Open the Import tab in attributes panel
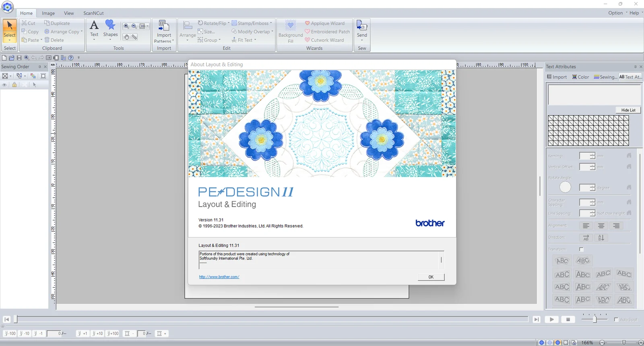Screen dimensions: 644x346 [x=557, y=77]
